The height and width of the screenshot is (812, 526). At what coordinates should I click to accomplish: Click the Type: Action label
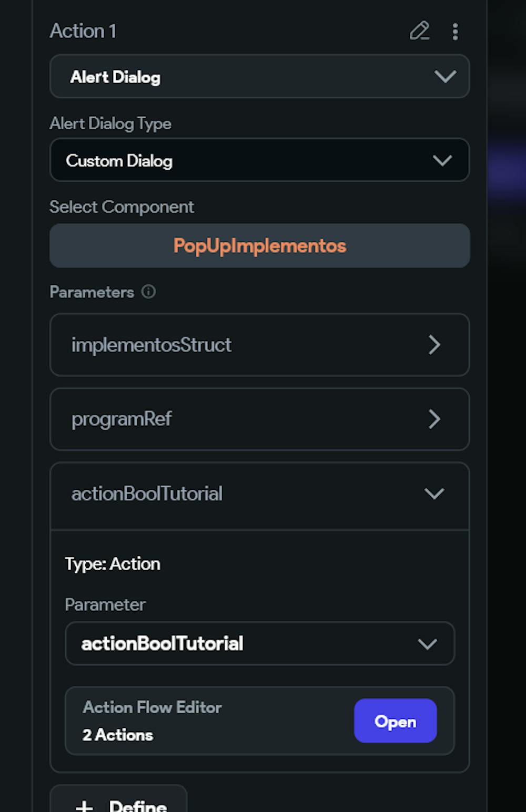(112, 563)
